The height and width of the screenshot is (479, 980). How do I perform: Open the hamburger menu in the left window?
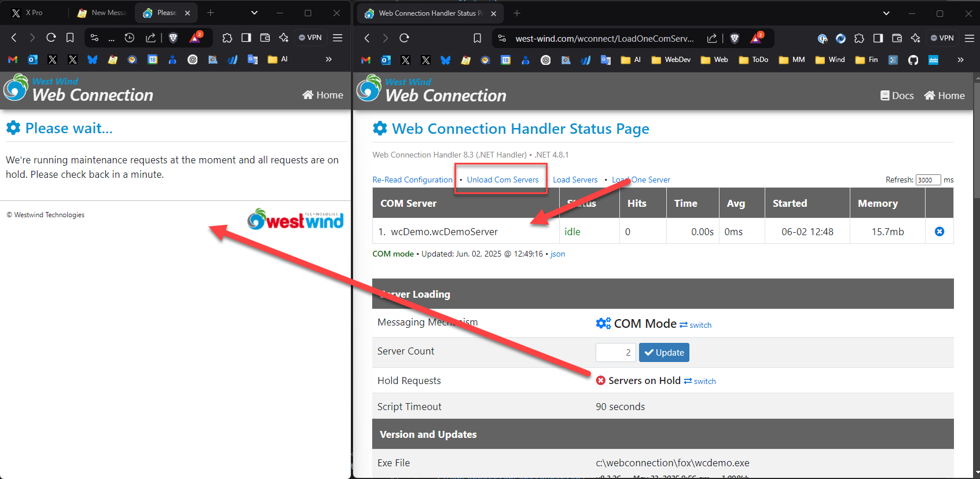point(337,38)
